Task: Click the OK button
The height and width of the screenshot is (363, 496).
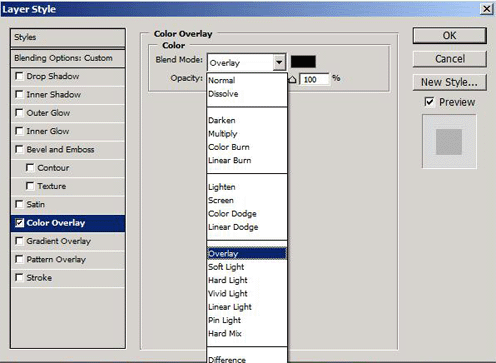Action: [x=450, y=36]
